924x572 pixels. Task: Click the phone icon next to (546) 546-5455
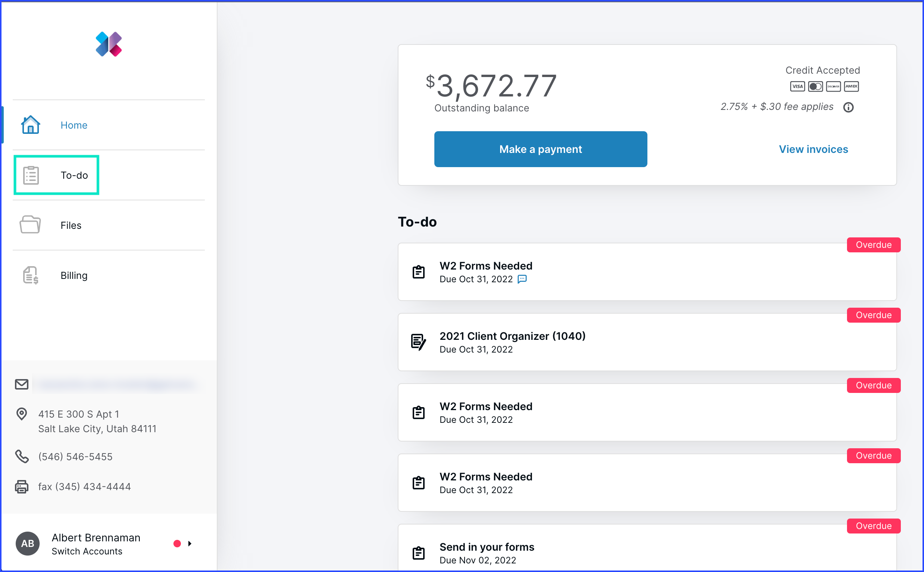tap(22, 456)
